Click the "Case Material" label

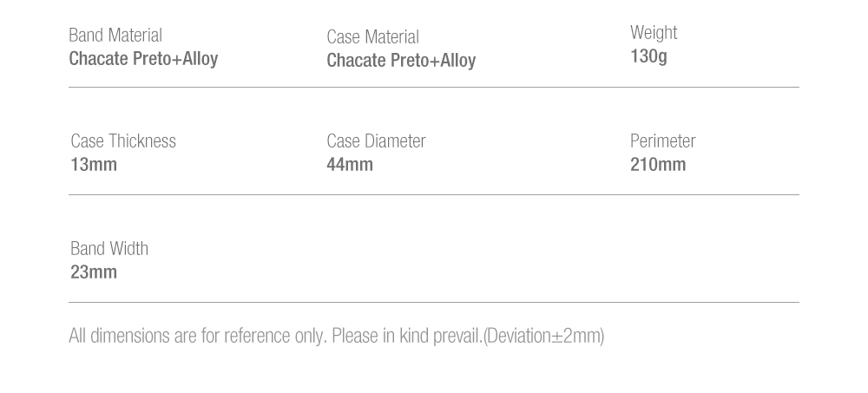372,37
